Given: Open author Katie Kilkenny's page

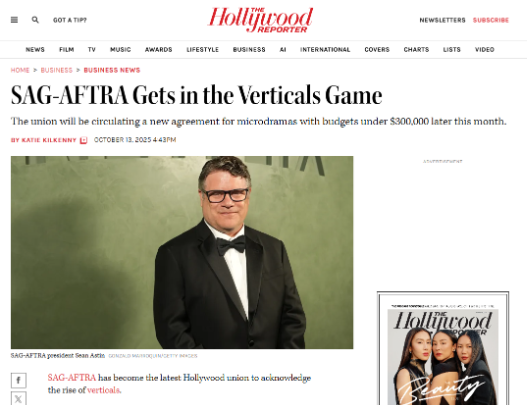Looking at the screenshot, I should coord(49,140).
